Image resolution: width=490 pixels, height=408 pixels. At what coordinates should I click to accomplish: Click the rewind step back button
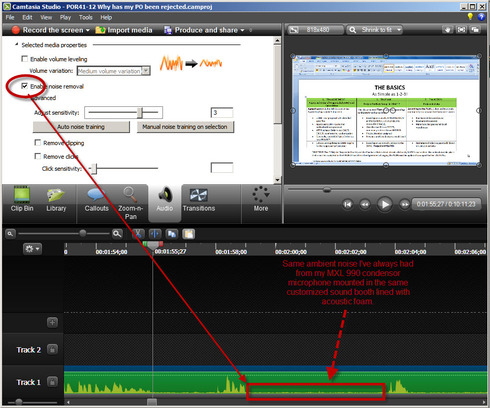(x=365, y=204)
